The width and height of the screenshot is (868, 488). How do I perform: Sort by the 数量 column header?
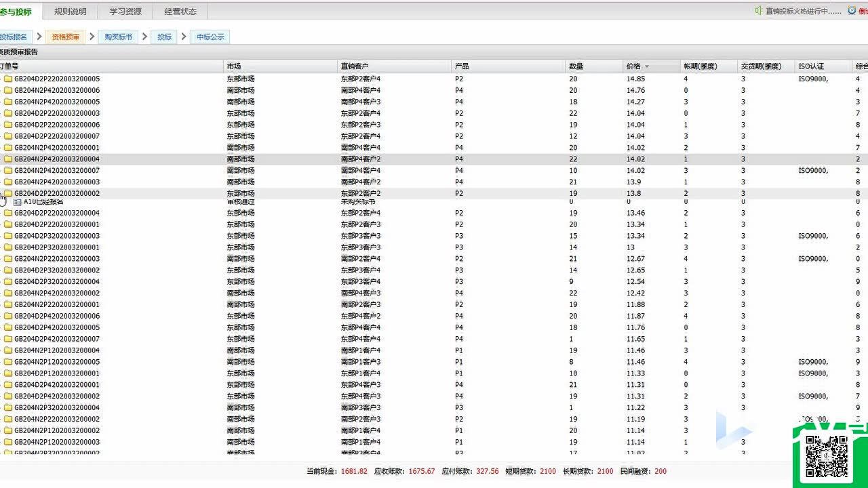coord(576,66)
